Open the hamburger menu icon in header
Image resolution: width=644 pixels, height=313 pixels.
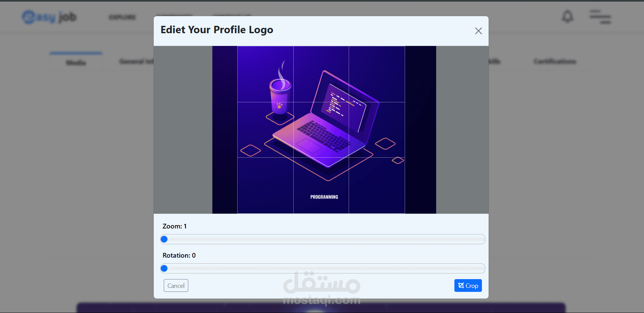click(600, 17)
